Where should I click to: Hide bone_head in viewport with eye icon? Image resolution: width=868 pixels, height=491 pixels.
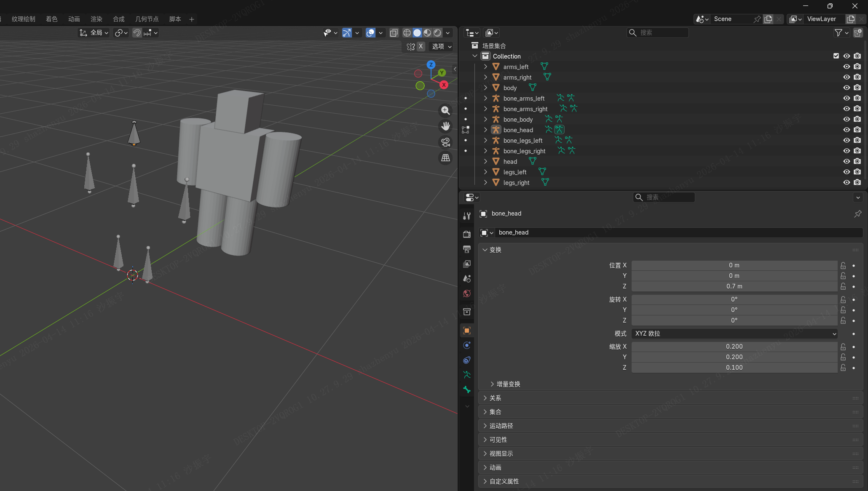click(x=847, y=130)
